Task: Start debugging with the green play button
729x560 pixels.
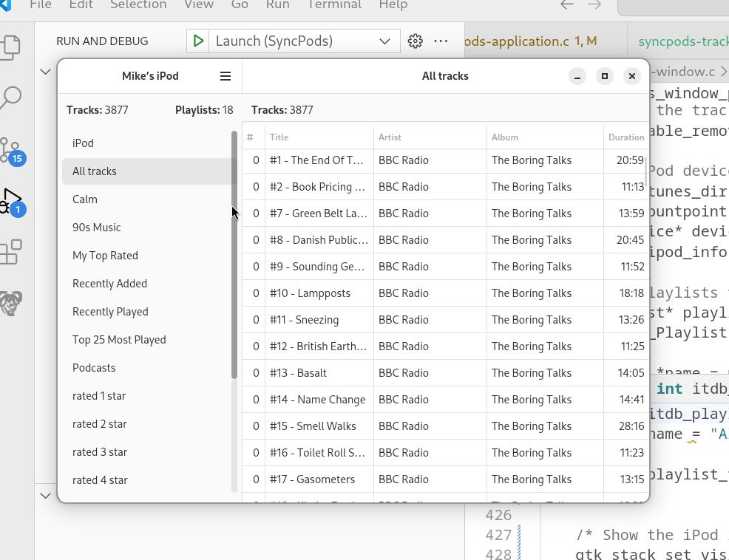Action: pyautogui.click(x=198, y=41)
